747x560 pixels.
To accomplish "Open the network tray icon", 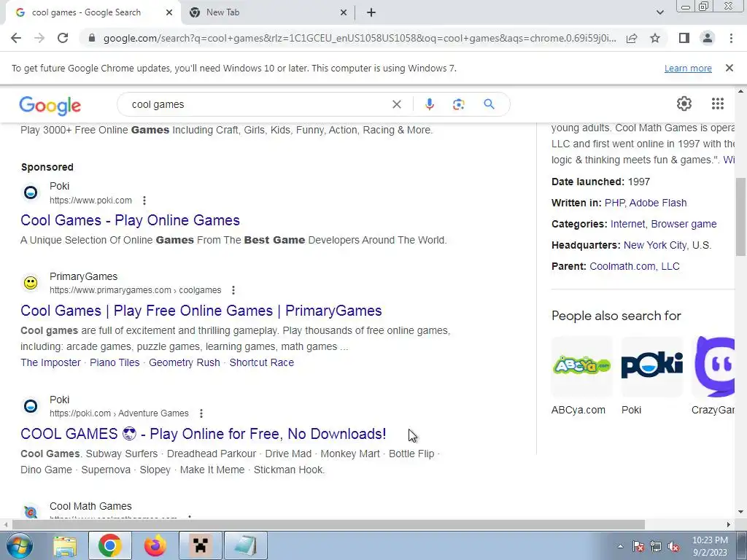I will coord(656,546).
